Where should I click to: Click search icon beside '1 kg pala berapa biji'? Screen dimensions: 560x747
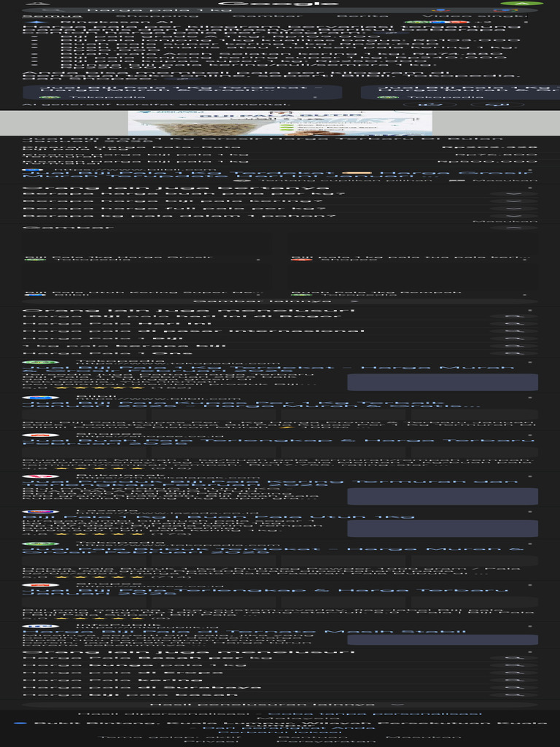point(513,346)
